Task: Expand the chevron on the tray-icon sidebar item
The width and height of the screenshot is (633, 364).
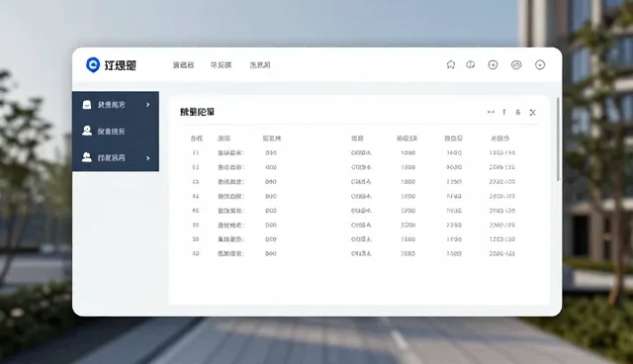Action: 147,105
